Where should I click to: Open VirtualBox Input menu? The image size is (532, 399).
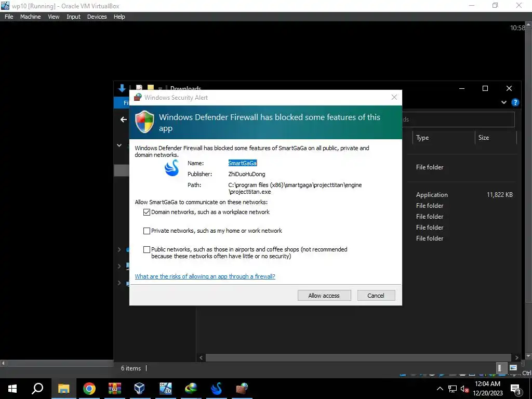[x=73, y=17]
